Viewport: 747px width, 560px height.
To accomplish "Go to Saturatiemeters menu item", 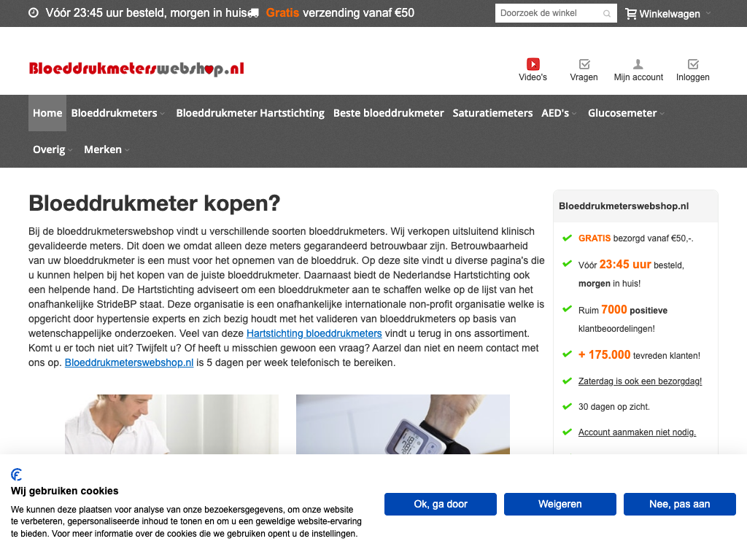I will click(x=492, y=113).
